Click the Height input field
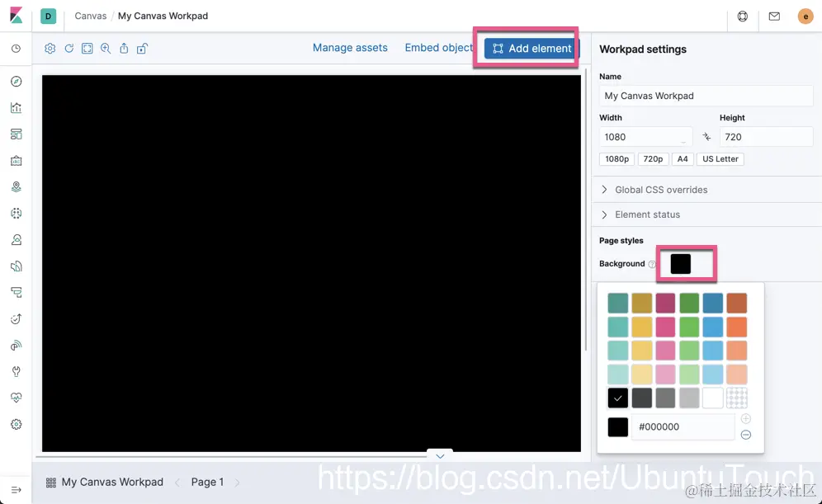 tap(766, 137)
